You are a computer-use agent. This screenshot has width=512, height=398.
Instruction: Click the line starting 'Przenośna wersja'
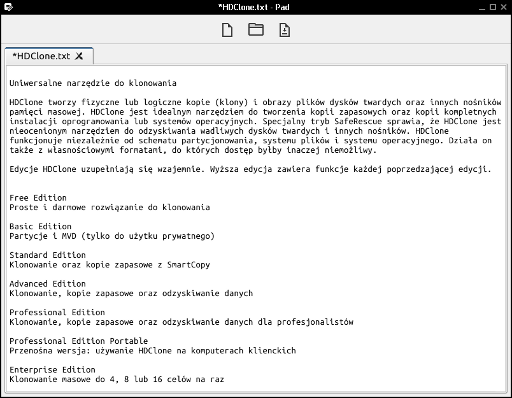pyautogui.click(x=153, y=351)
